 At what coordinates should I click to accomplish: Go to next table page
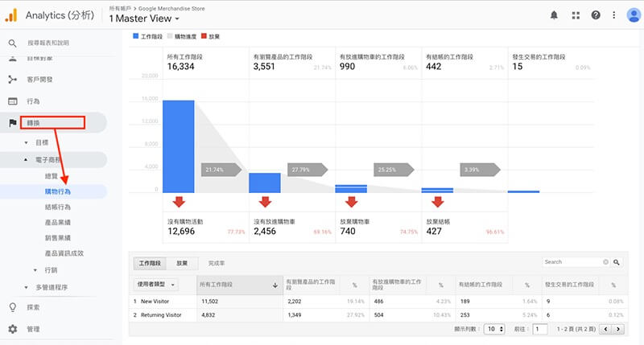pos(618,329)
